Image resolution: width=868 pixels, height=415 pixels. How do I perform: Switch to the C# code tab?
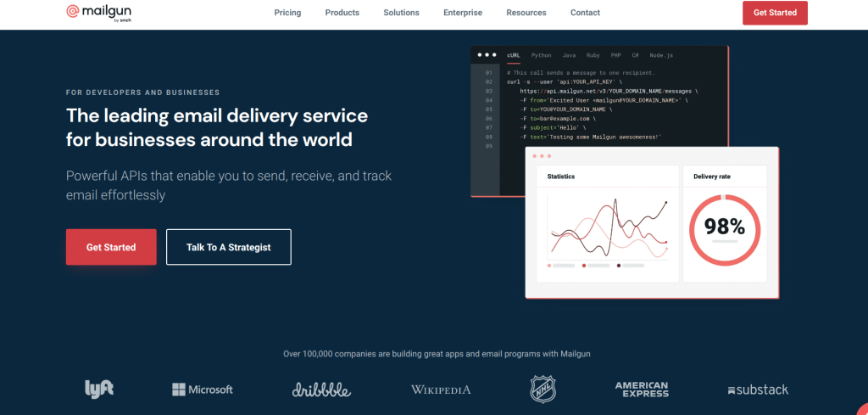(636, 55)
